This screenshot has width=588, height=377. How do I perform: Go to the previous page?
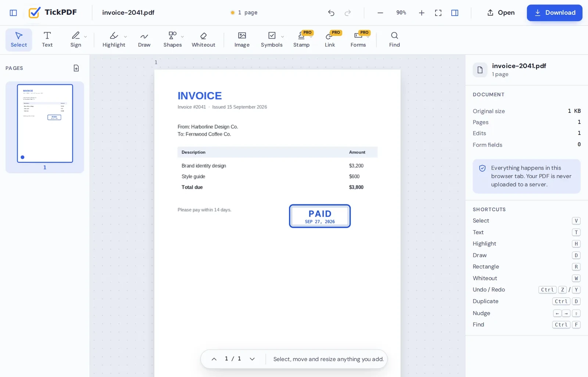214,359
